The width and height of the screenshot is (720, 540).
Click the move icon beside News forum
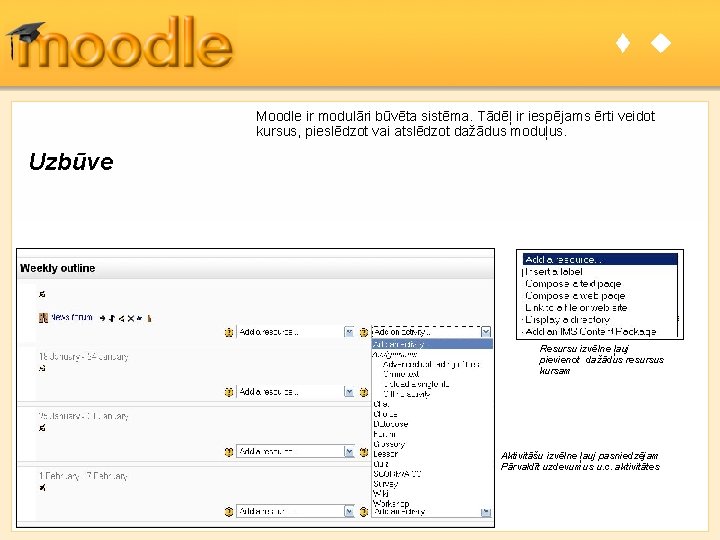[x=112, y=318]
